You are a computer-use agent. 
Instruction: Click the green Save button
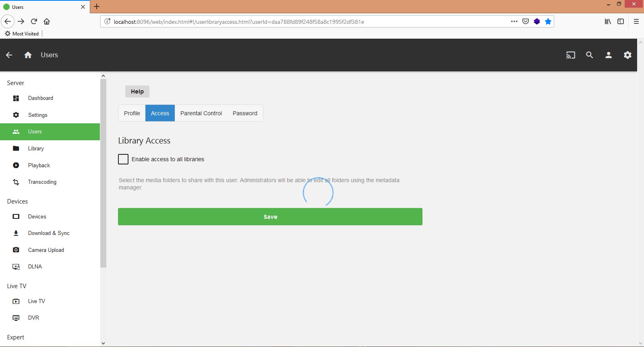coord(270,217)
